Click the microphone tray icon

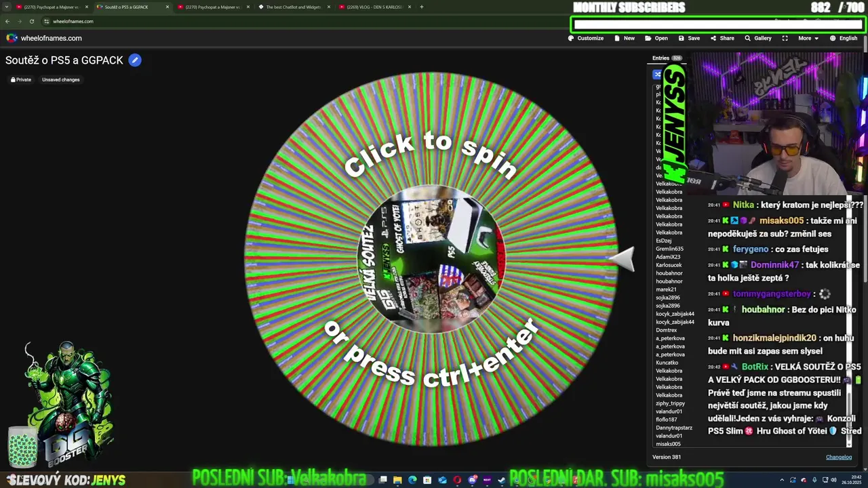(x=814, y=480)
